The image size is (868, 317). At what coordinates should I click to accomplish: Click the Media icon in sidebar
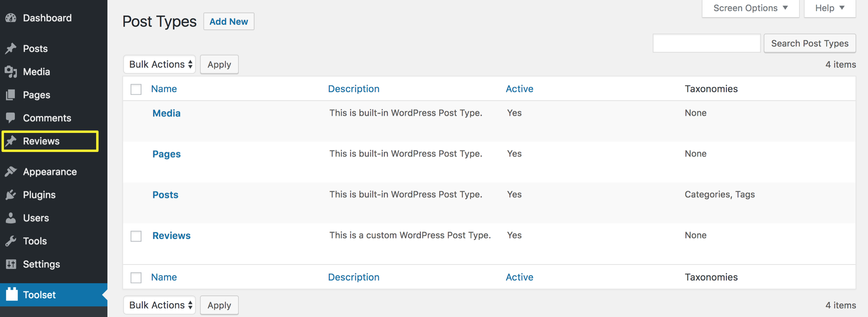pos(11,72)
